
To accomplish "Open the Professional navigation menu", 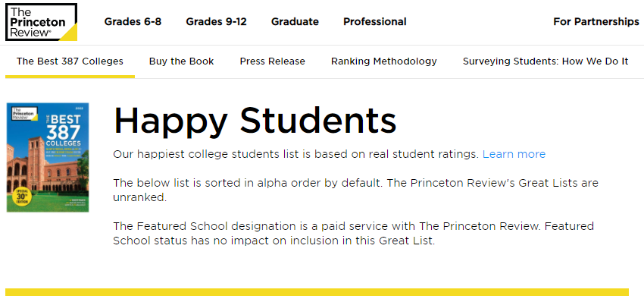I will pos(375,22).
